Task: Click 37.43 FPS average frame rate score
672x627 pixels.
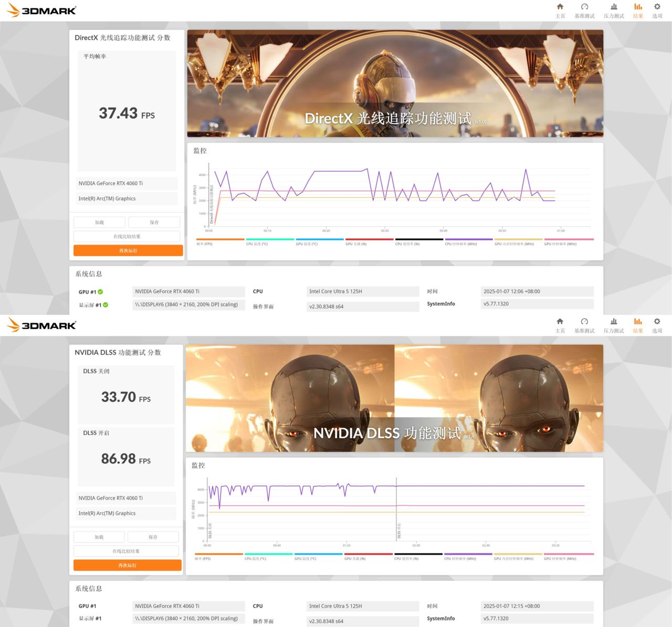Action: pos(127,113)
